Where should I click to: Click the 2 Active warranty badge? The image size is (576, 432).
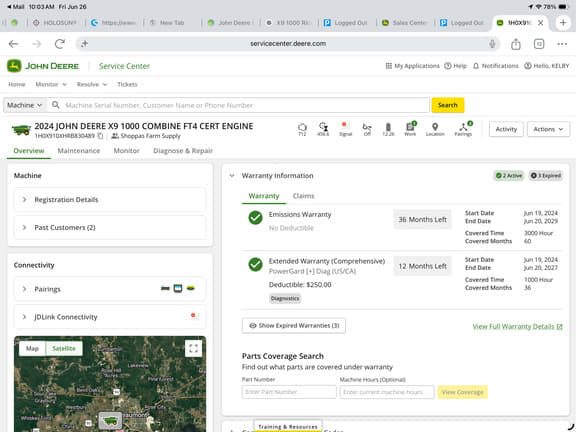[509, 176]
